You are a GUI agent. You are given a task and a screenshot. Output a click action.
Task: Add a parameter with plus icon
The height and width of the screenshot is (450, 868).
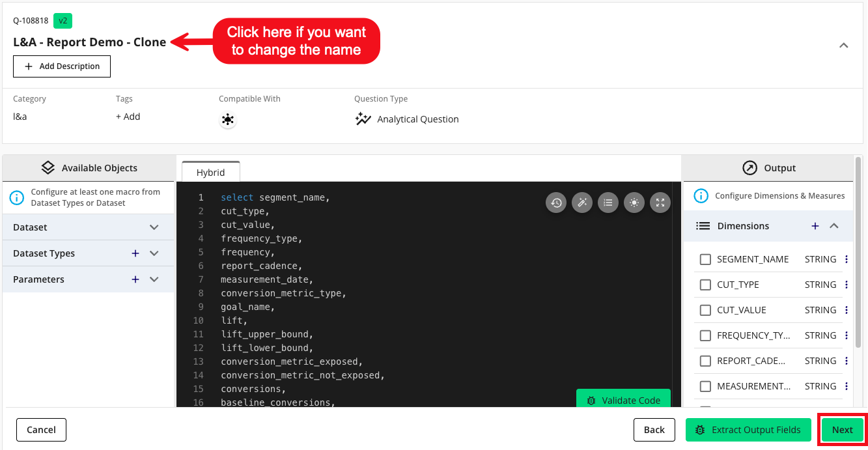click(135, 279)
